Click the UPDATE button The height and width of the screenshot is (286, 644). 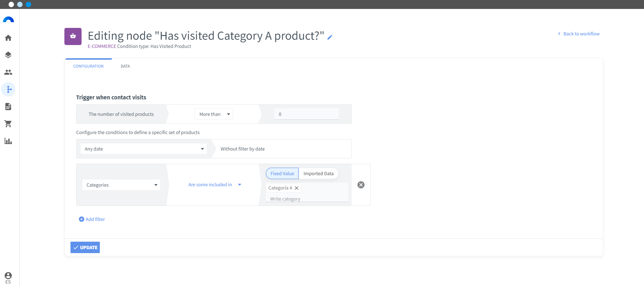(x=85, y=247)
